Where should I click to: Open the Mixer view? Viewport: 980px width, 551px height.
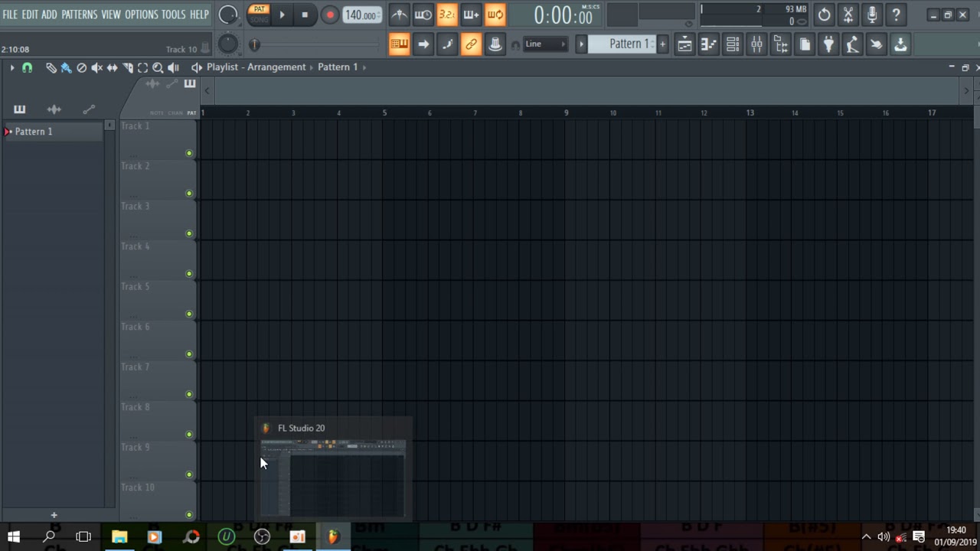[756, 44]
